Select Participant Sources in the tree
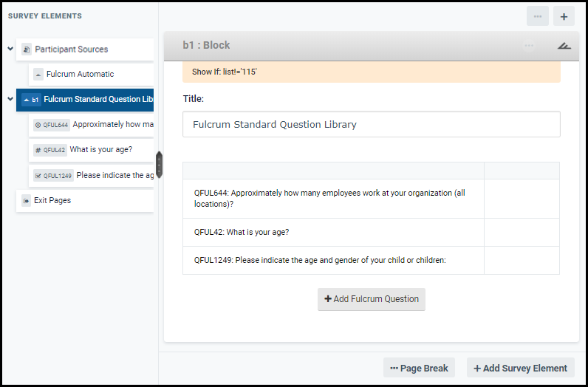The height and width of the screenshot is (387, 588). tap(85, 49)
